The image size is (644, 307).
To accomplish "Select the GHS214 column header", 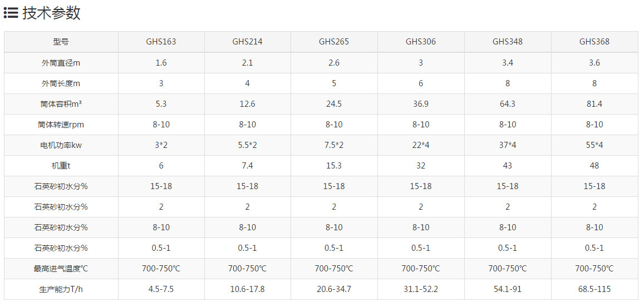I will tap(247, 42).
